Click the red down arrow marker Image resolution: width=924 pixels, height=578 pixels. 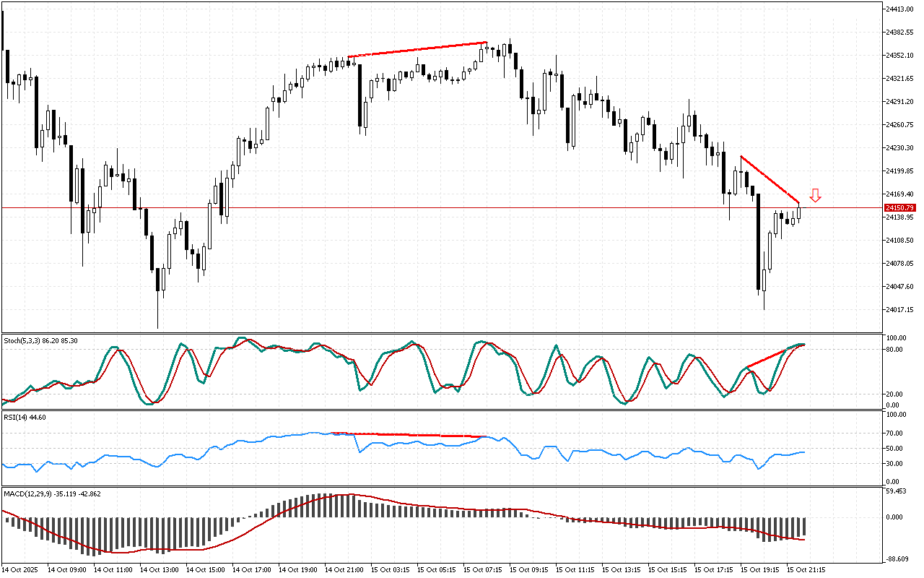point(815,195)
